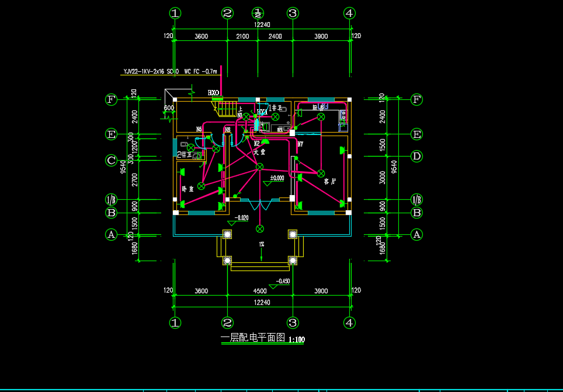Image resolution: width=563 pixels, height=392 pixels.
Task: Select circuit label N3
Action: coord(227,130)
